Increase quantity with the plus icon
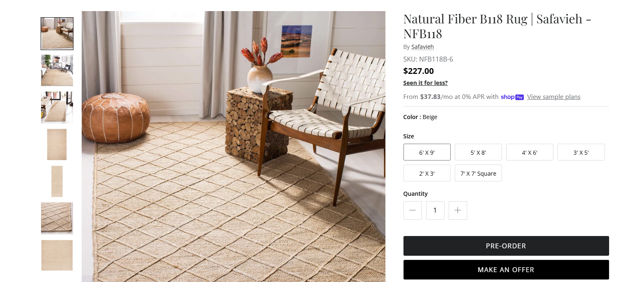644x282 pixels. coord(458,210)
